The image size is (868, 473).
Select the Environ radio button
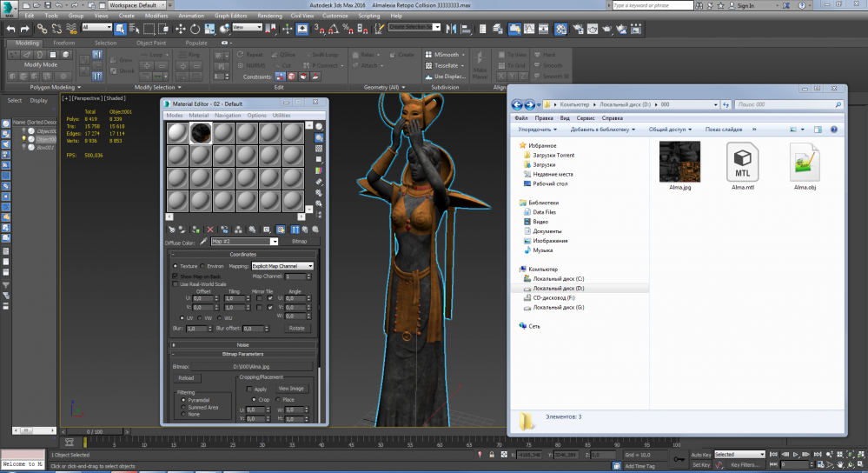point(202,266)
